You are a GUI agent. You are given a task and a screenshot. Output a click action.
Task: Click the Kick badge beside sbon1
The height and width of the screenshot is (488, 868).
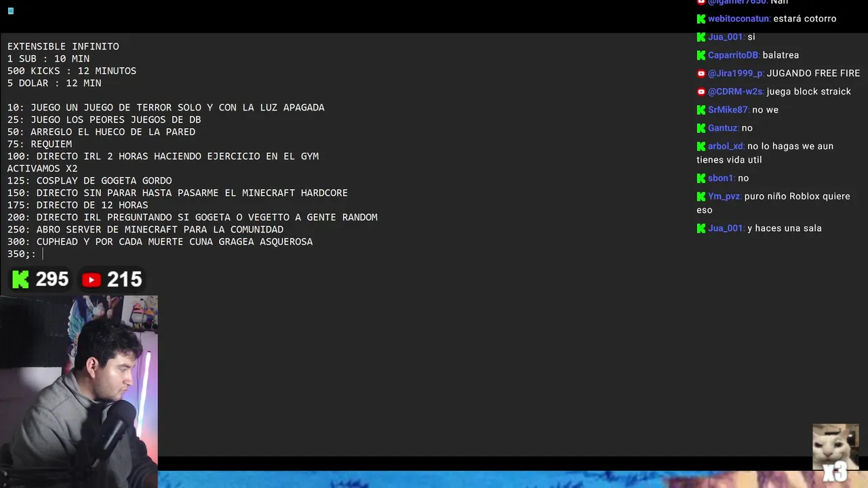[x=701, y=179]
